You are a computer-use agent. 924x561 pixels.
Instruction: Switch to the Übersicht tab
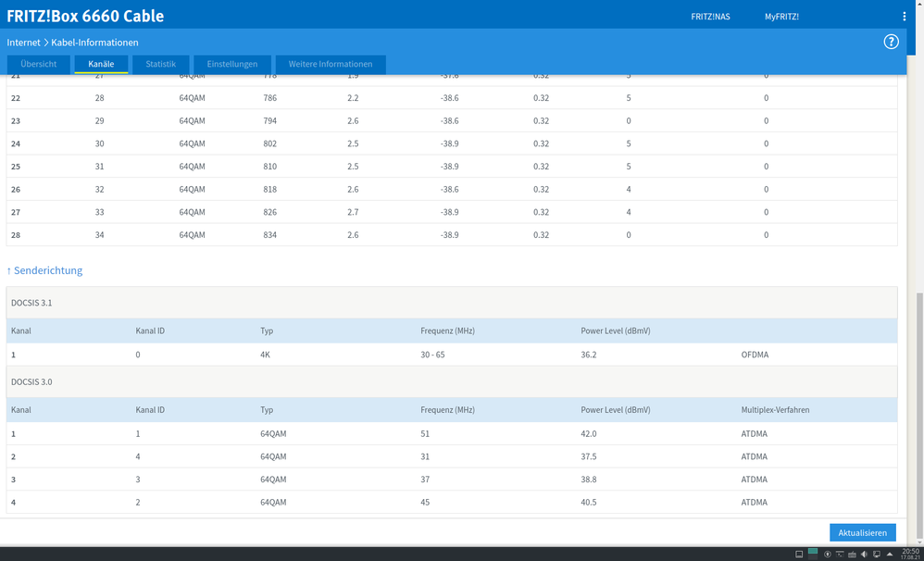click(x=39, y=64)
